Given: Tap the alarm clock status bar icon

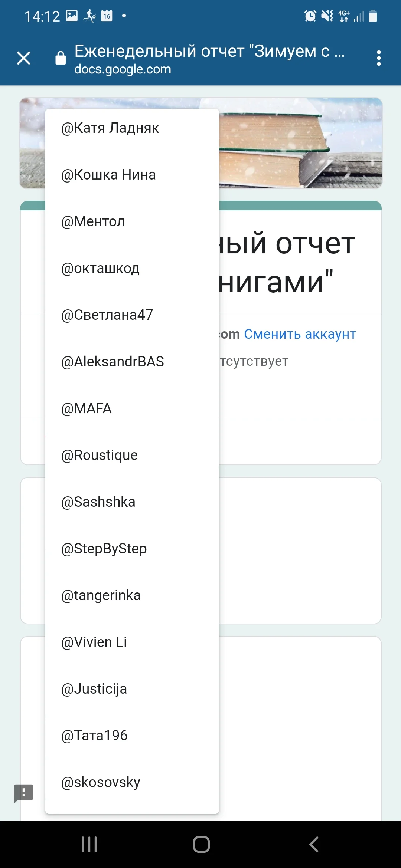Looking at the screenshot, I should [x=310, y=16].
